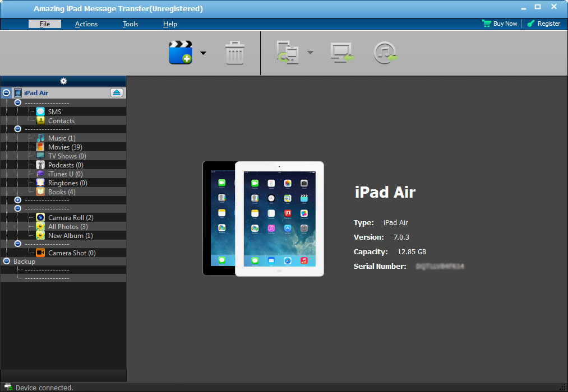Click the capacity value "12.85 GB"
Image resolution: width=568 pixels, height=392 pixels.
tap(412, 251)
